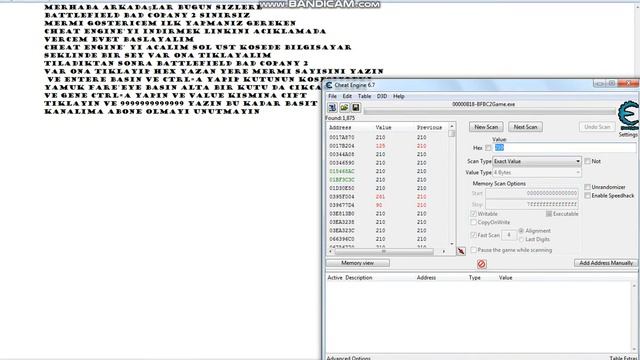Click the Value column header in results
Viewport: 640px width, 360px height.
point(383,128)
